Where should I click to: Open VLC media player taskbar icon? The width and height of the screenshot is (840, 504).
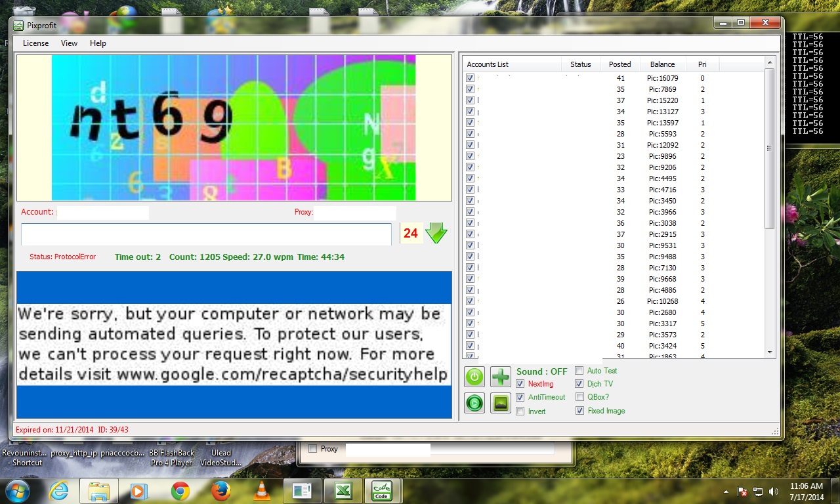coord(262,491)
